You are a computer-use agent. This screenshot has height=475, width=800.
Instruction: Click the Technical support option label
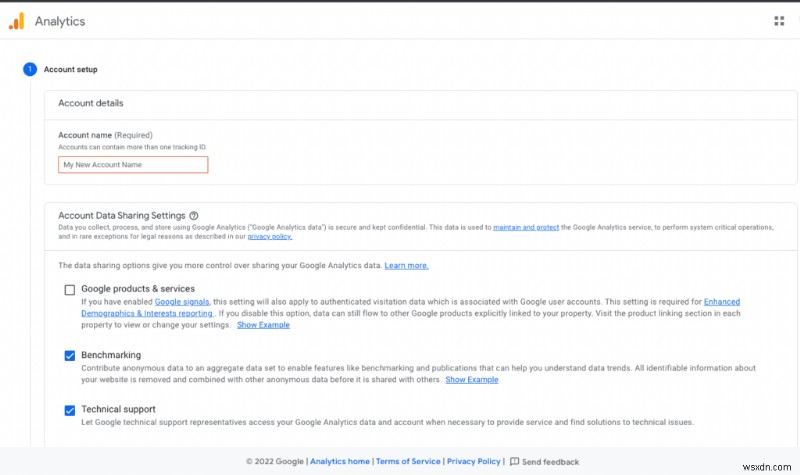(x=118, y=409)
